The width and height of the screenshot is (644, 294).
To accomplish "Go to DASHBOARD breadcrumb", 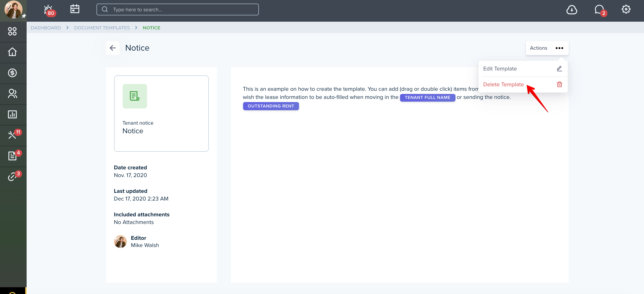I will (x=46, y=28).
